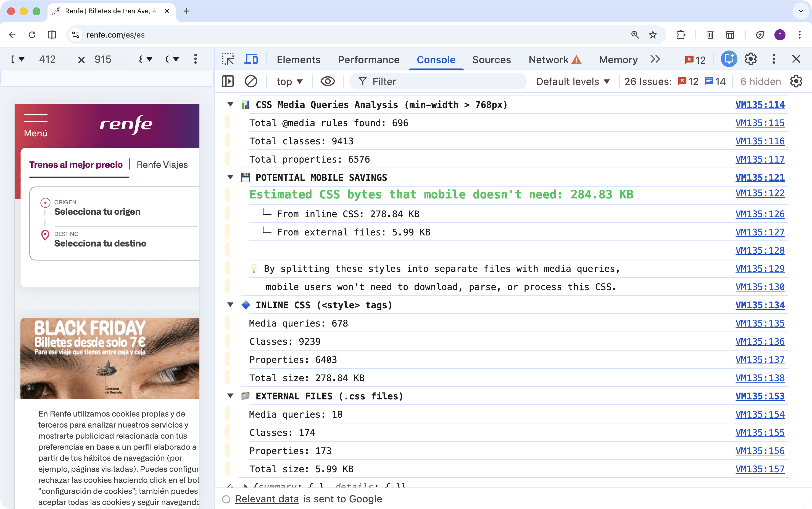Viewport: 812px width, 509px height.
Task: Switch to the Sources tab
Action: [491, 60]
